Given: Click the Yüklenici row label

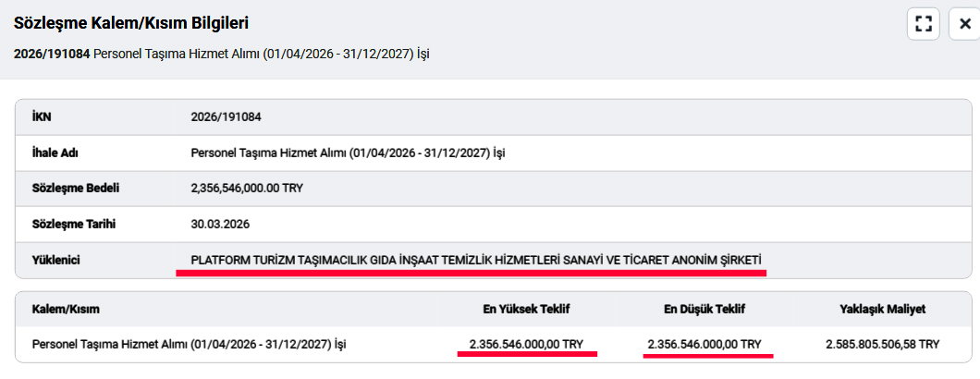Looking at the screenshot, I should 56,260.
